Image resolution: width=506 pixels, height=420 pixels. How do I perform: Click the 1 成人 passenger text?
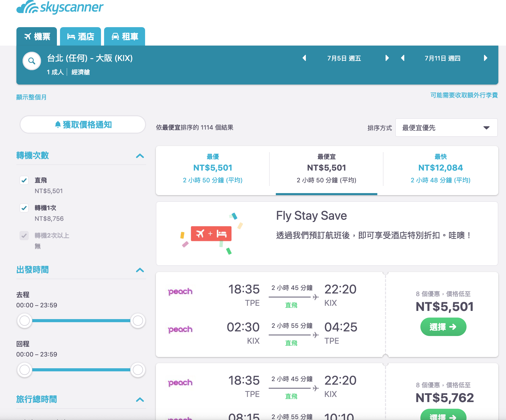tap(55, 72)
